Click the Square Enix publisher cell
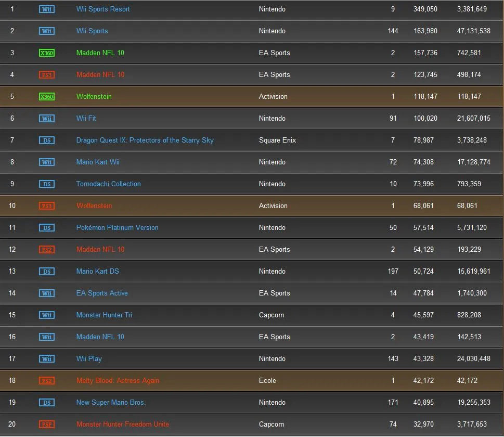Viewport: 504px width, 437px height. coord(277,140)
